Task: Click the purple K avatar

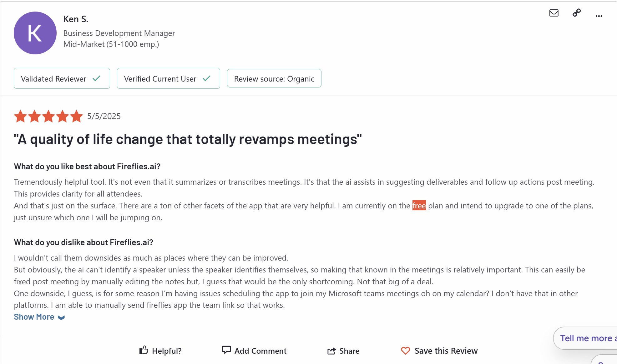Action: [35, 33]
